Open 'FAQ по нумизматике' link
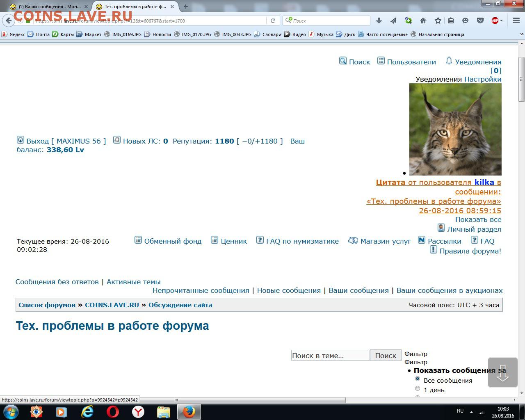Viewport: 525px width, 420px height. point(302,241)
